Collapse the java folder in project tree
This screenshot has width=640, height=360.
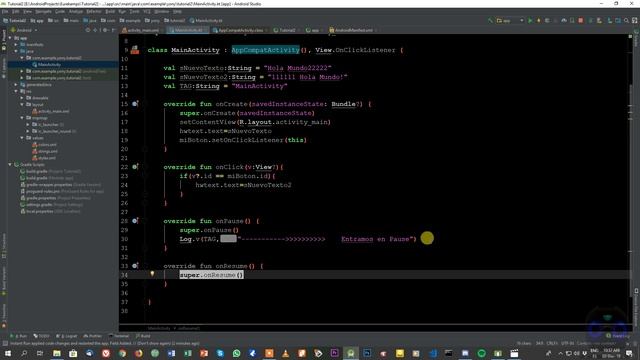tap(16, 51)
